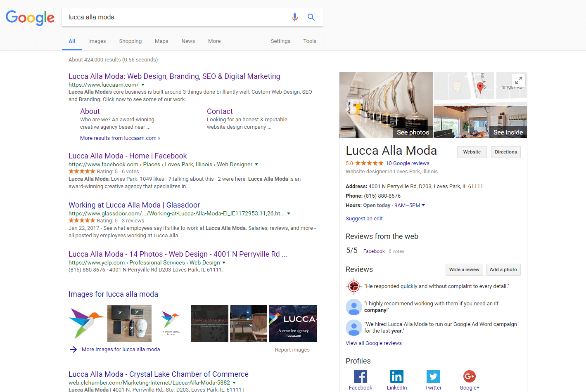
Task: Expand dropdown arrow on Facebook result URL
Action: pyautogui.click(x=256, y=164)
